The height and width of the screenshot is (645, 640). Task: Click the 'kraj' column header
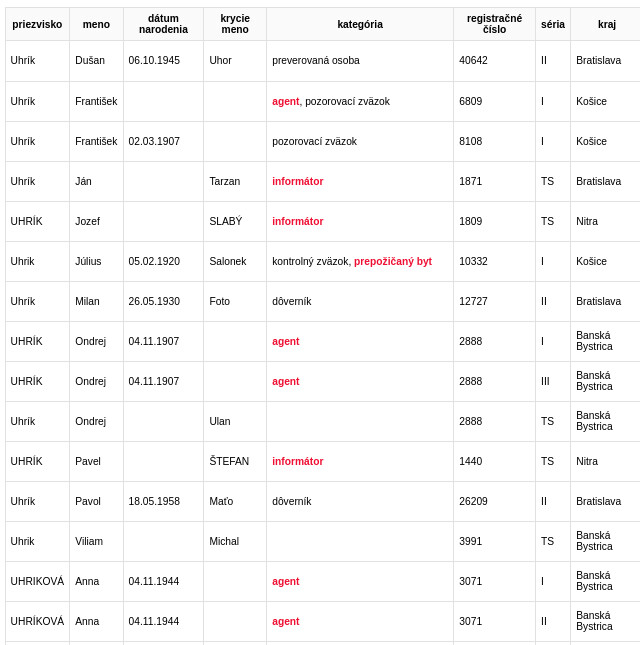tap(607, 24)
